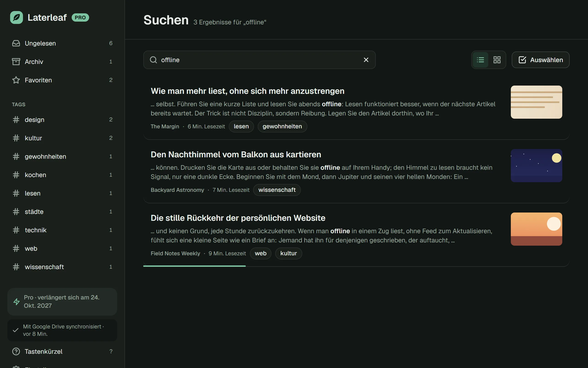Screen dimensions: 588x368
Task: Clear the search with the X icon
Action: (366, 60)
